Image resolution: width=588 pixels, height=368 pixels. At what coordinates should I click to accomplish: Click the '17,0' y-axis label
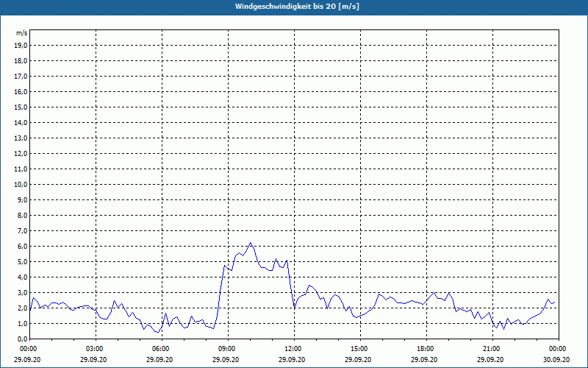(21, 77)
